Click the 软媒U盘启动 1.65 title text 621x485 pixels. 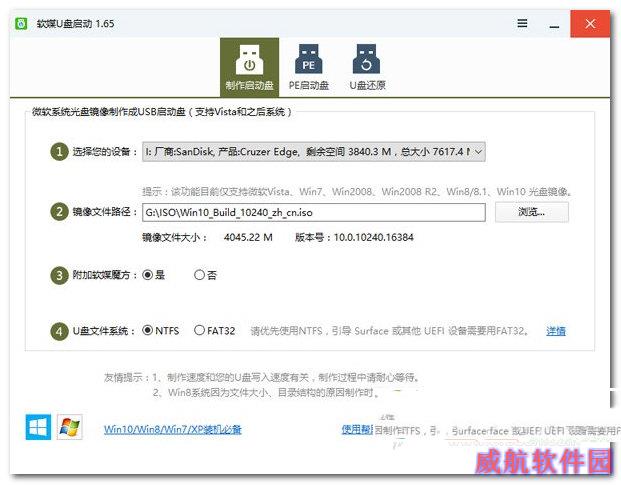tap(75, 24)
